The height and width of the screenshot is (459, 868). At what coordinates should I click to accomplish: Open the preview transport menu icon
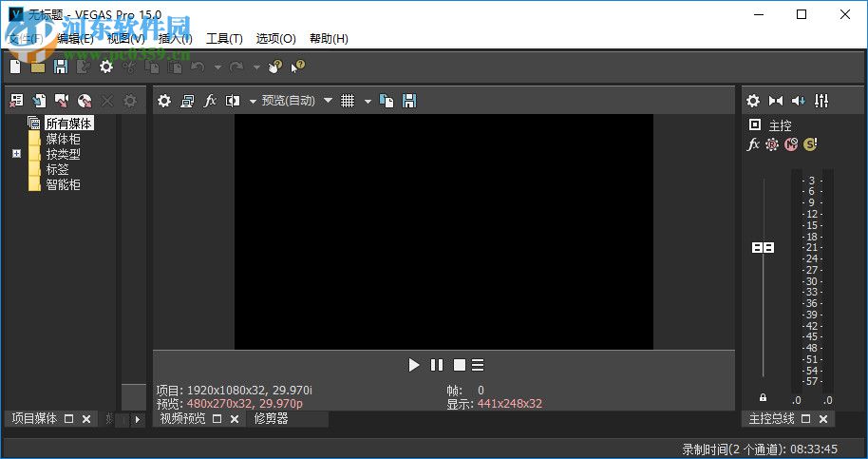tap(478, 365)
